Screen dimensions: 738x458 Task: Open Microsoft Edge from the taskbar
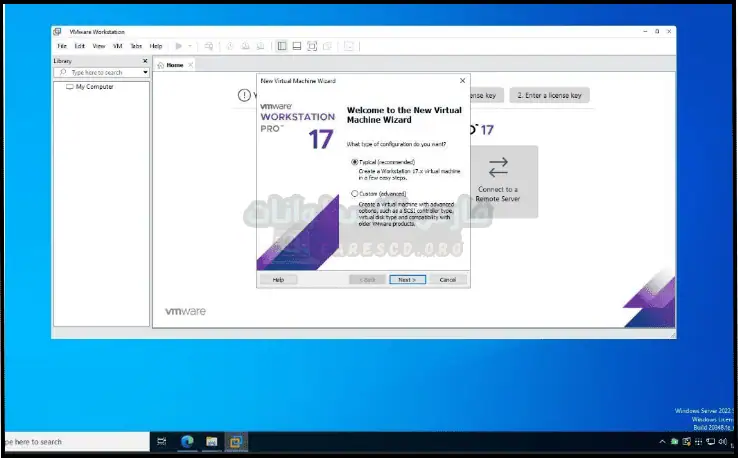[187, 441]
